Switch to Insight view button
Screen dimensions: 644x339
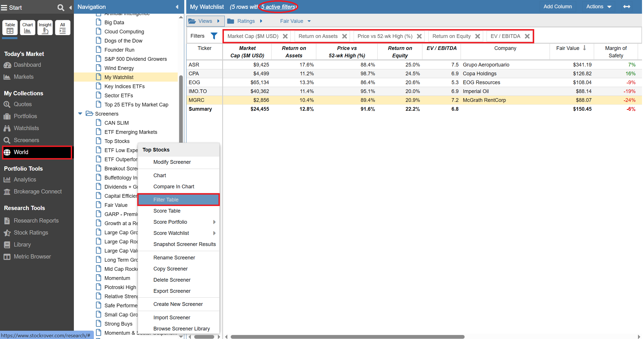[45, 28]
